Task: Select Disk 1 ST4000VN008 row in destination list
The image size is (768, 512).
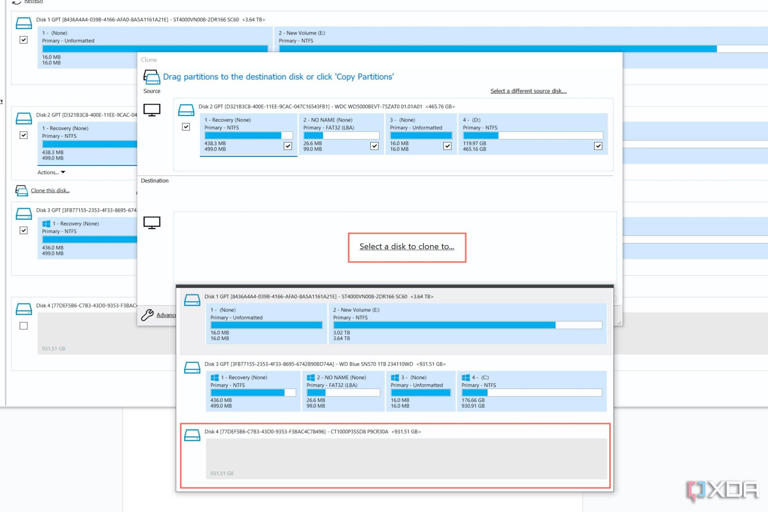Action: point(396,321)
